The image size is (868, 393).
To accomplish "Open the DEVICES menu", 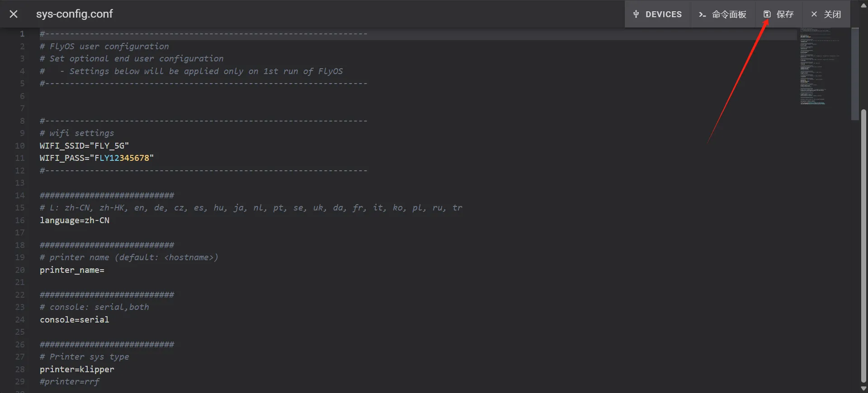I will [658, 14].
